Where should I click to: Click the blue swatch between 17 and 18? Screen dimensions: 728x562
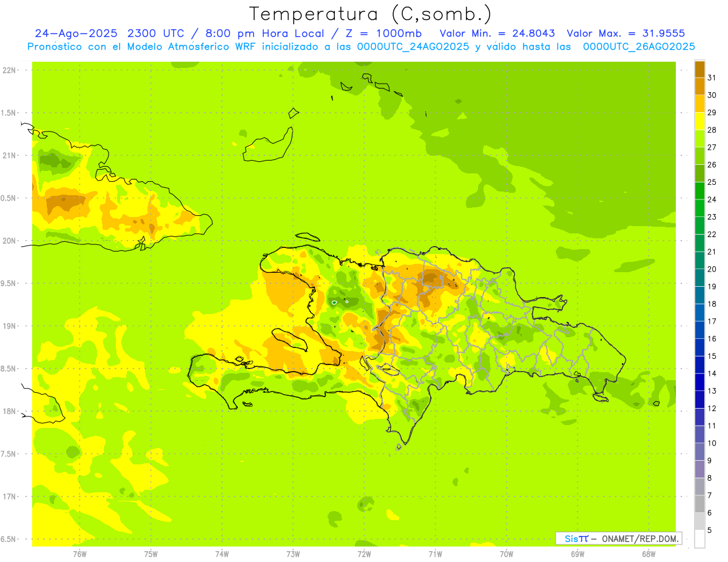[x=699, y=313]
